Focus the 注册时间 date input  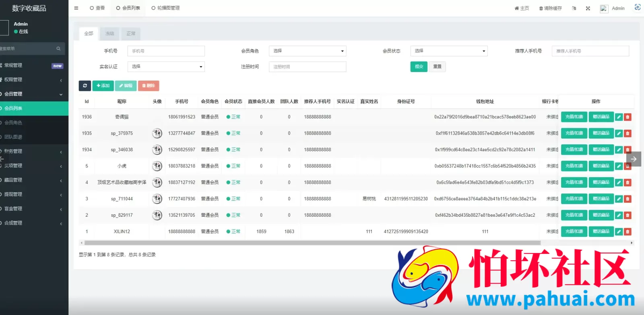pyautogui.click(x=308, y=66)
